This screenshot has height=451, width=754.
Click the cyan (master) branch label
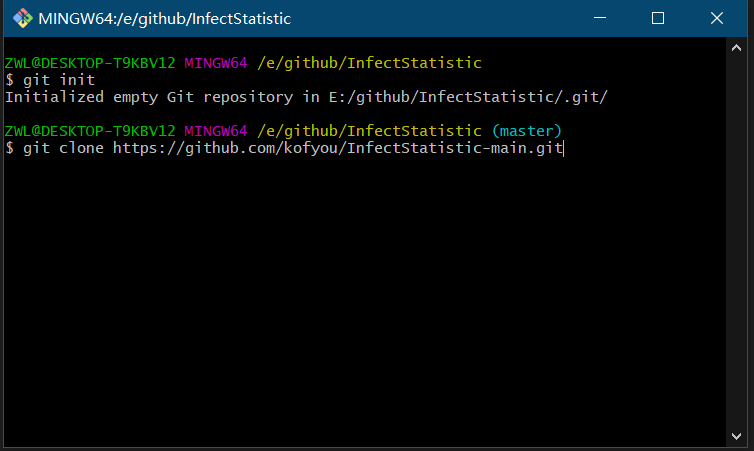click(x=527, y=131)
